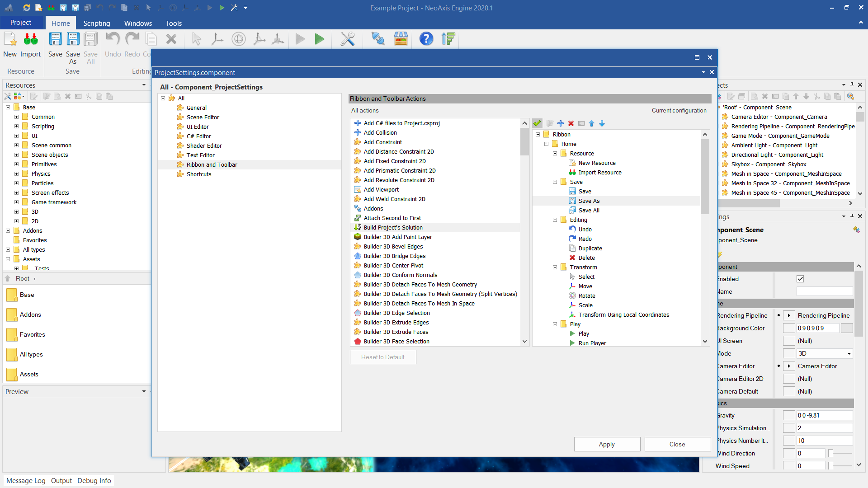Select Shortcuts in the settings tree
Viewport: 868px width, 488px height.
coord(199,174)
